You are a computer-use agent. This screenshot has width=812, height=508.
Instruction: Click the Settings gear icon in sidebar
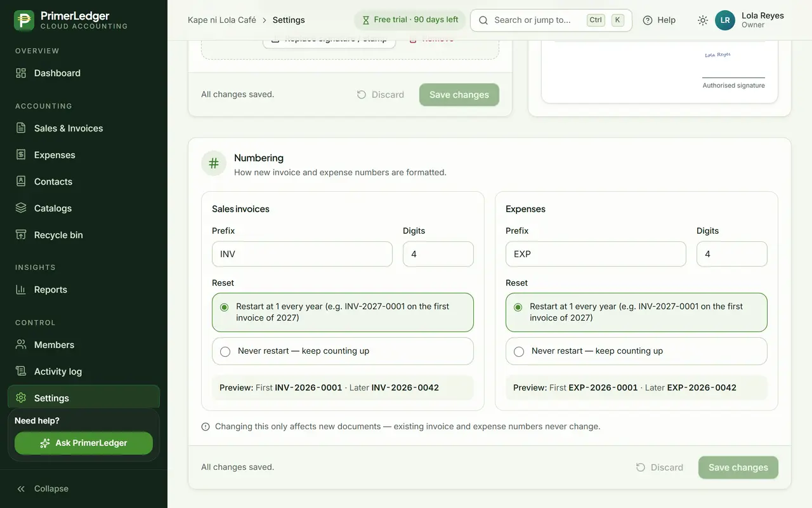click(x=21, y=398)
